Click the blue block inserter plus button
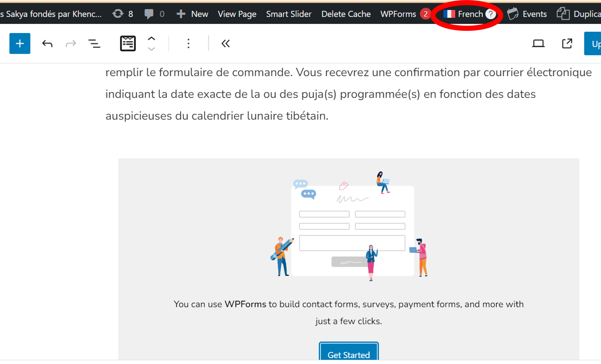Image resolution: width=601 pixels, height=364 pixels. [20, 43]
